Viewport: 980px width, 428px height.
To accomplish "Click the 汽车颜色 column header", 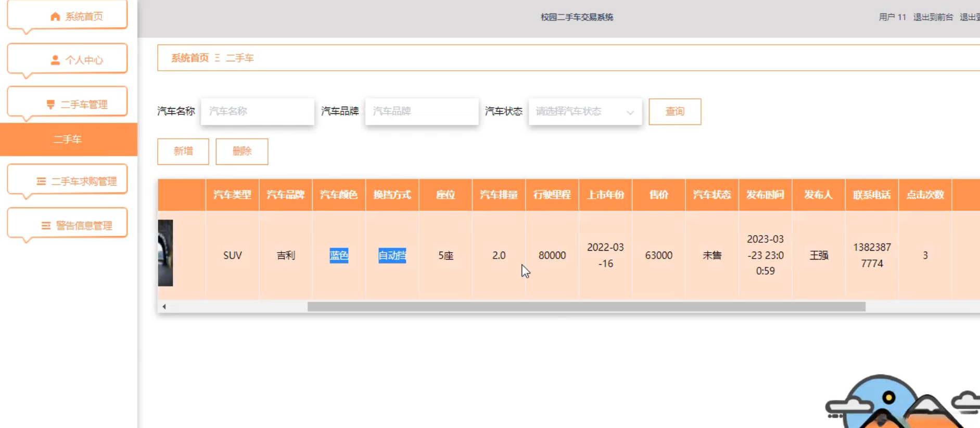I will pyautogui.click(x=339, y=195).
